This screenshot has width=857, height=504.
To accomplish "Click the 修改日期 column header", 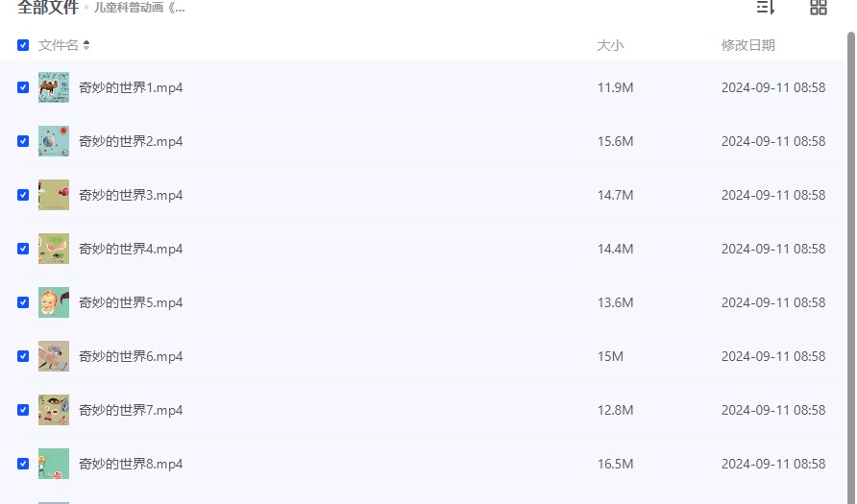I will tap(747, 45).
